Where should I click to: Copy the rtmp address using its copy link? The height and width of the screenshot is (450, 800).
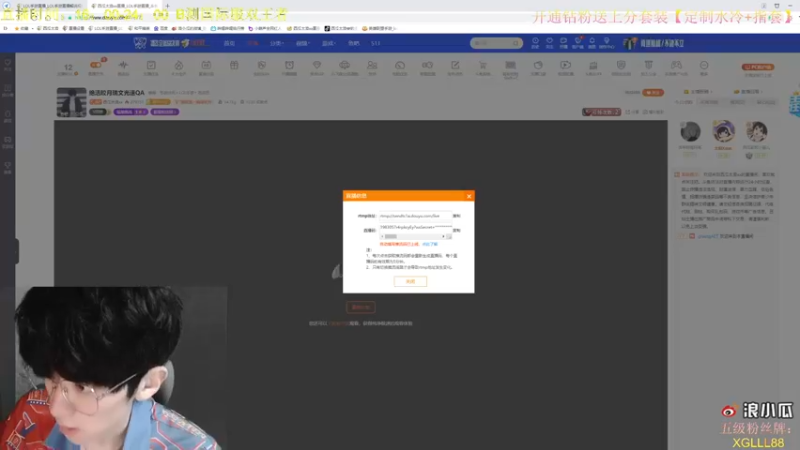pyautogui.click(x=457, y=216)
